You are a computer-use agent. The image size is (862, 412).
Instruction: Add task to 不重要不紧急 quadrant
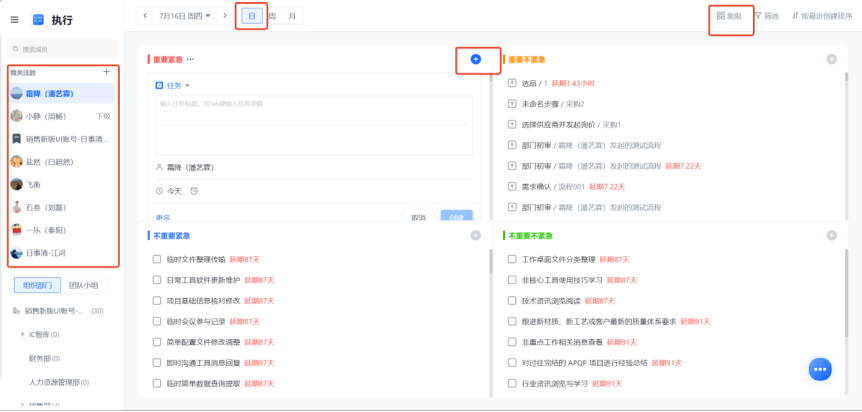click(831, 235)
